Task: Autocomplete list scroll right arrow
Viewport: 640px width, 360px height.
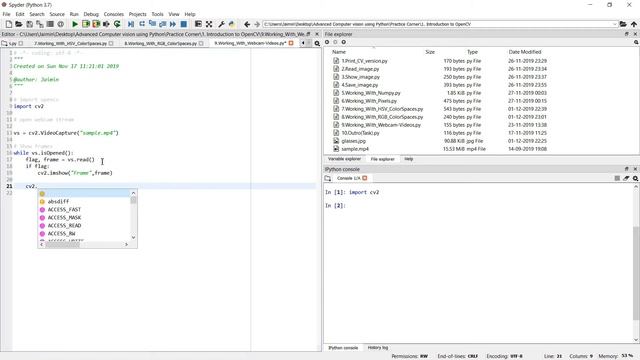Action: [126, 244]
